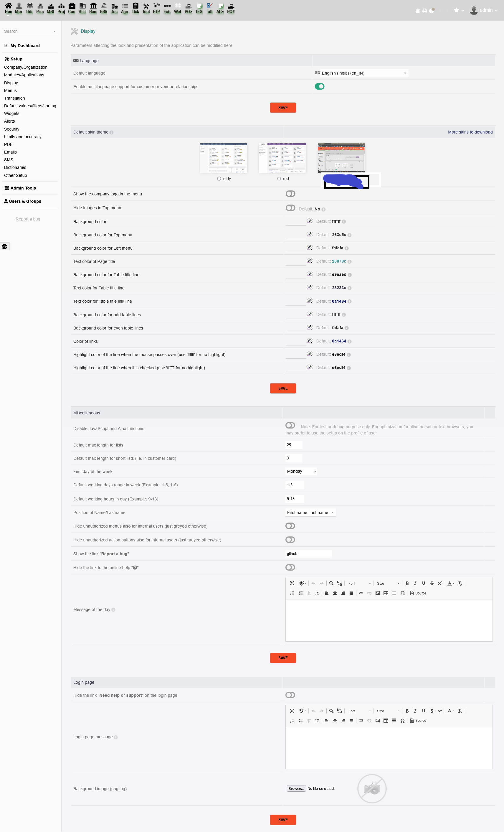This screenshot has width=504, height=832.
Task: Insert special character in Message of the day editor
Action: (x=402, y=593)
